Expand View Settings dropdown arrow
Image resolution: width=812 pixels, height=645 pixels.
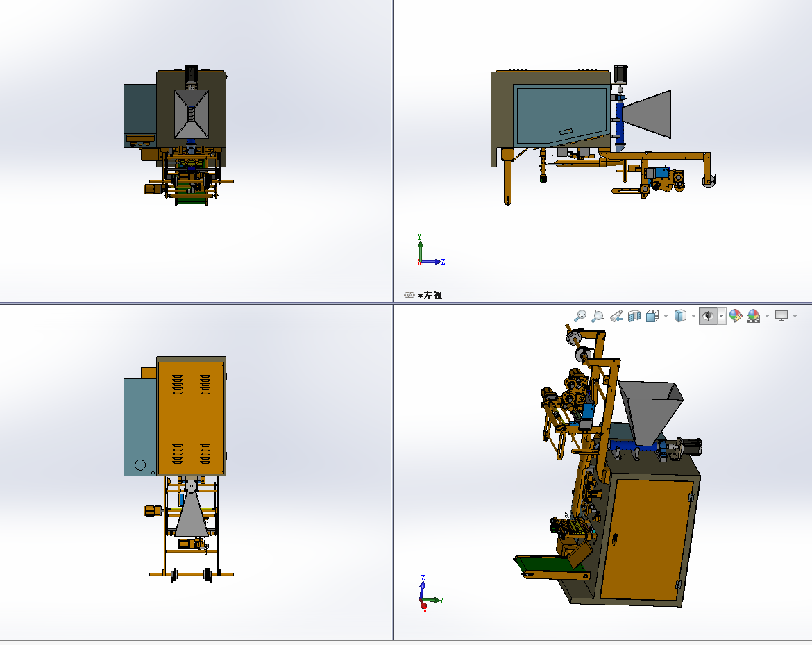coord(795,316)
